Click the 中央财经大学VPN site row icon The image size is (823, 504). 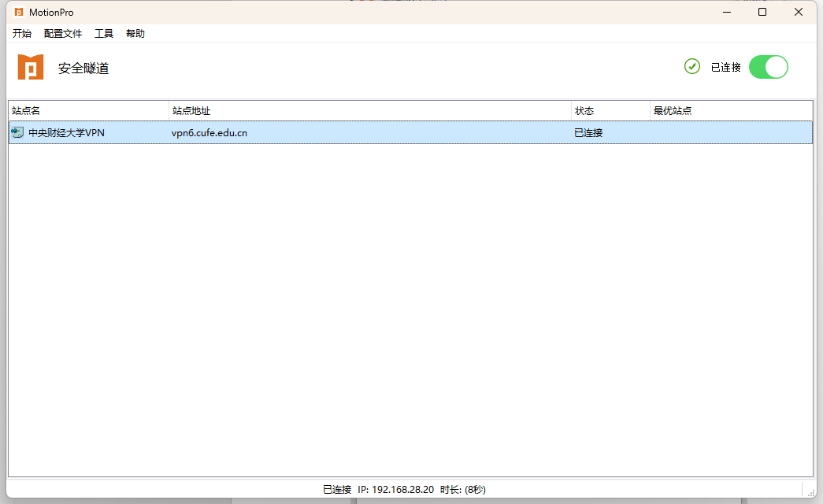17,132
